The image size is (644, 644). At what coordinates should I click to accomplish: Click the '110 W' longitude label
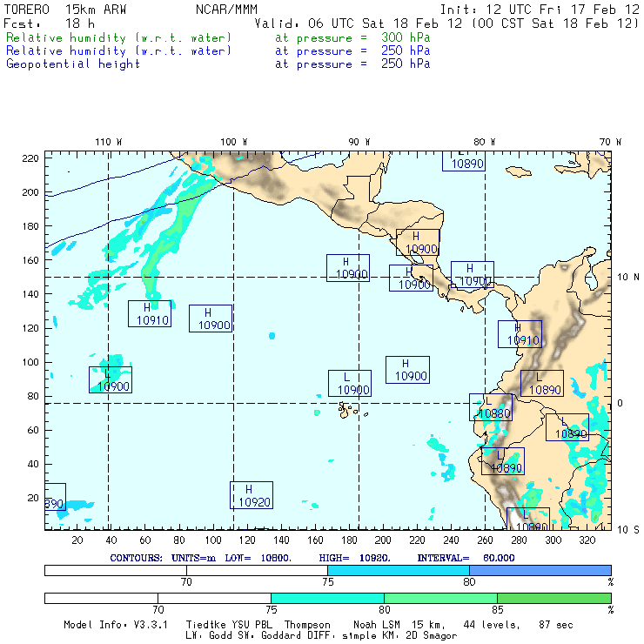click(109, 142)
